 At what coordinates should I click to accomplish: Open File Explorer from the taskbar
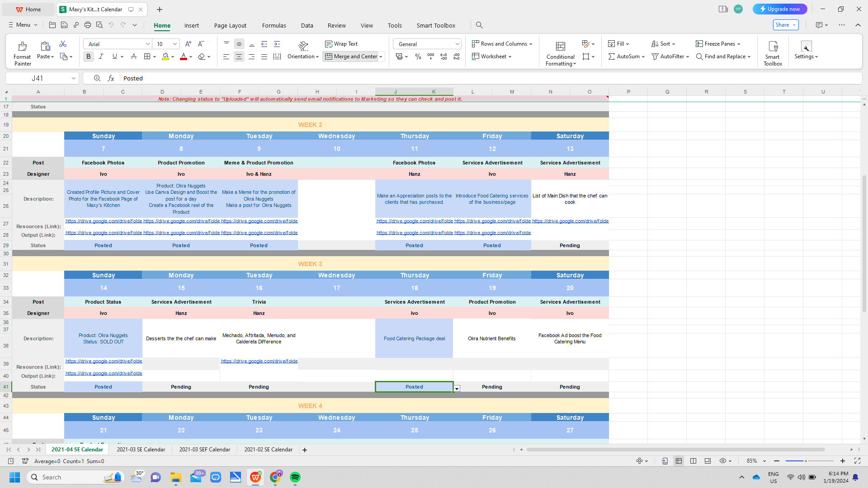[176, 477]
